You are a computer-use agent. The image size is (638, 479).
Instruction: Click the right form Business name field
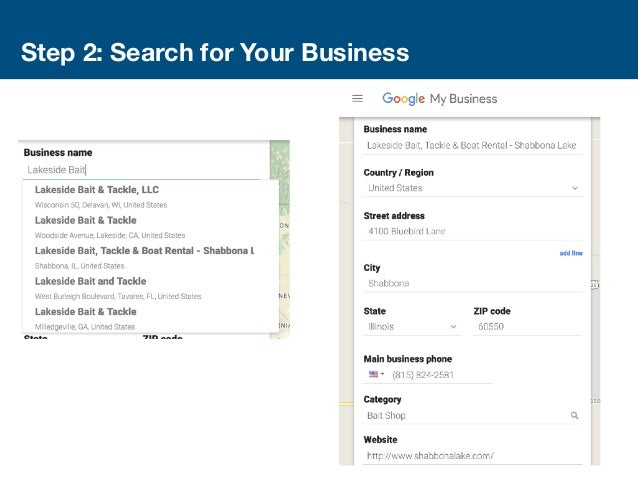tap(472, 146)
